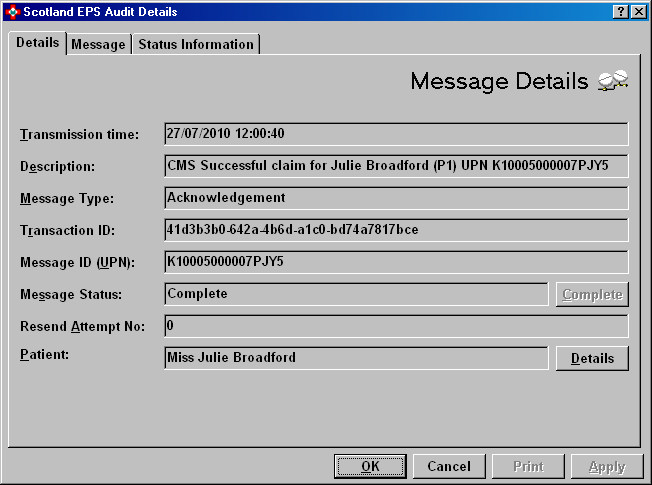Click the Apply button
Image resolution: width=652 pixels, height=485 pixels.
(x=607, y=466)
